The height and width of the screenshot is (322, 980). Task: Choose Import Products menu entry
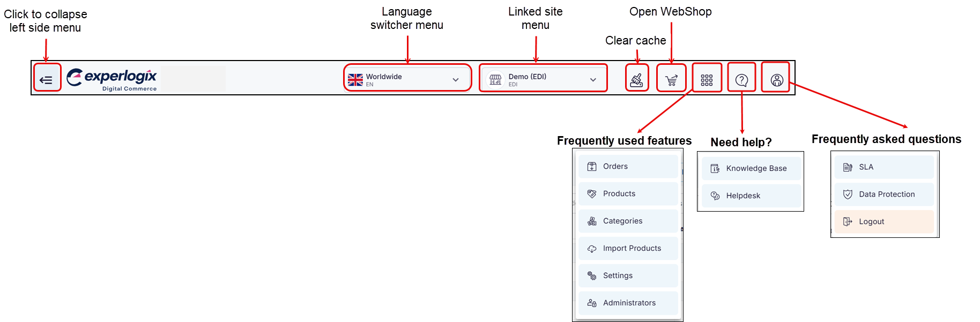628,249
